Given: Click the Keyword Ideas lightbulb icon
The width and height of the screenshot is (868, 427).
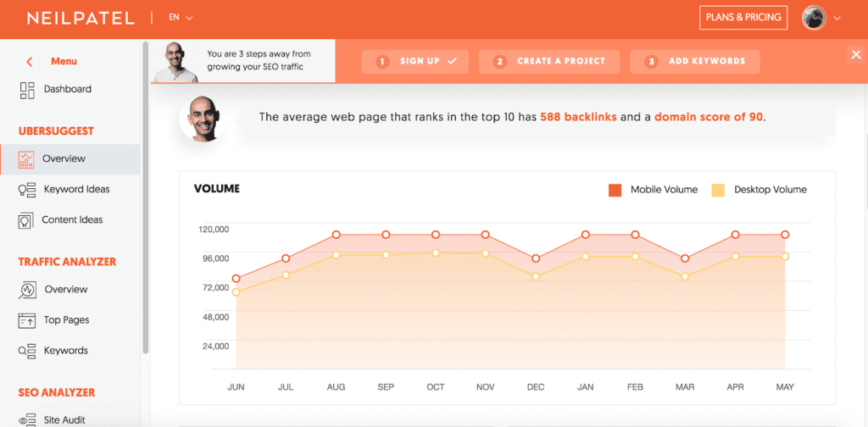Looking at the screenshot, I should pos(27,190).
